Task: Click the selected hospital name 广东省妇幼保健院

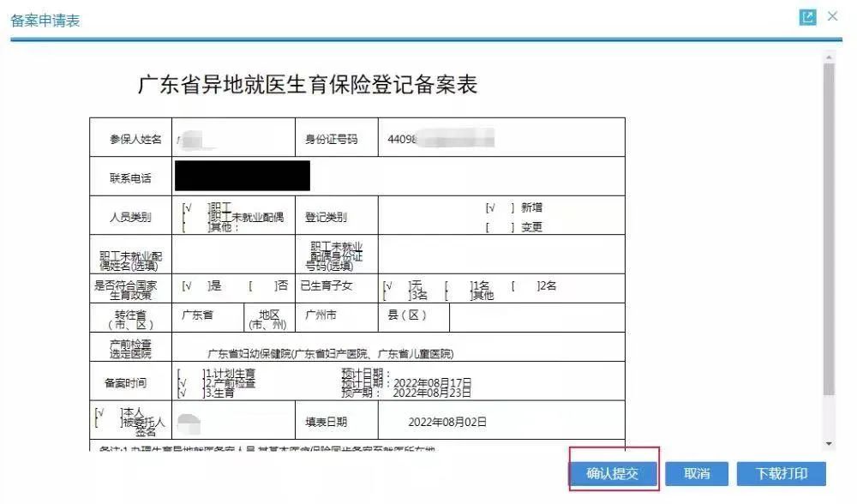Action: click(330, 353)
